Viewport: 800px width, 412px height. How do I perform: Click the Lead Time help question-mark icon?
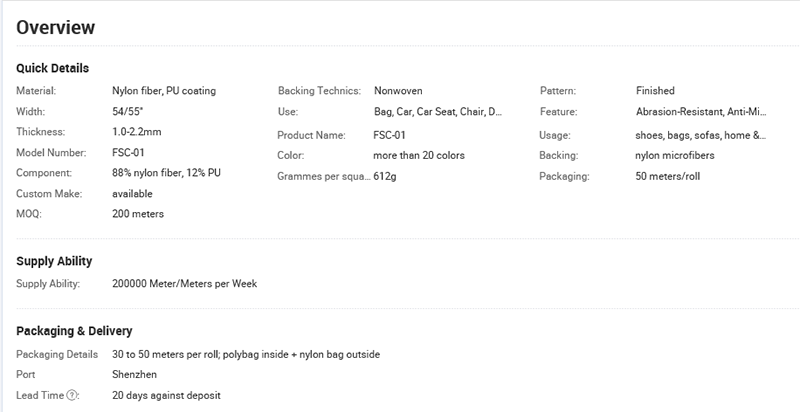[72, 395]
